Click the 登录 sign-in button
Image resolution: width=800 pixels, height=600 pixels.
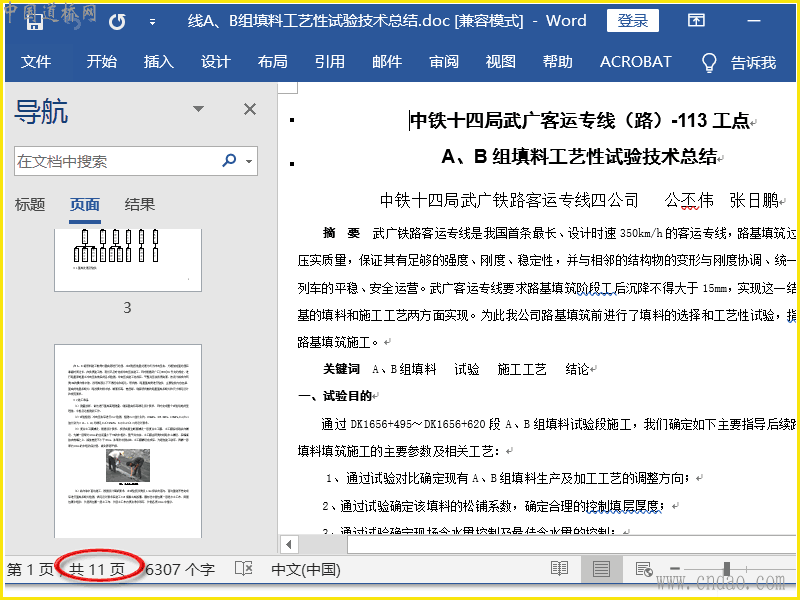[x=632, y=21]
